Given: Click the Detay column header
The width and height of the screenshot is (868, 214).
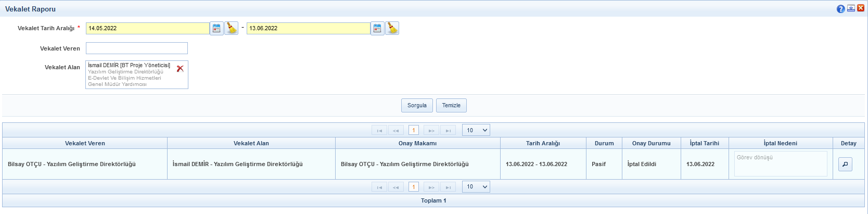Looking at the screenshot, I should (849, 143).
